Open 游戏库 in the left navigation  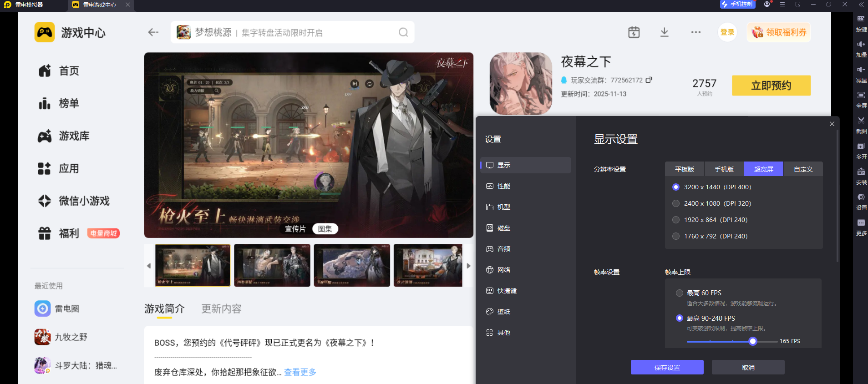(64, 136)
